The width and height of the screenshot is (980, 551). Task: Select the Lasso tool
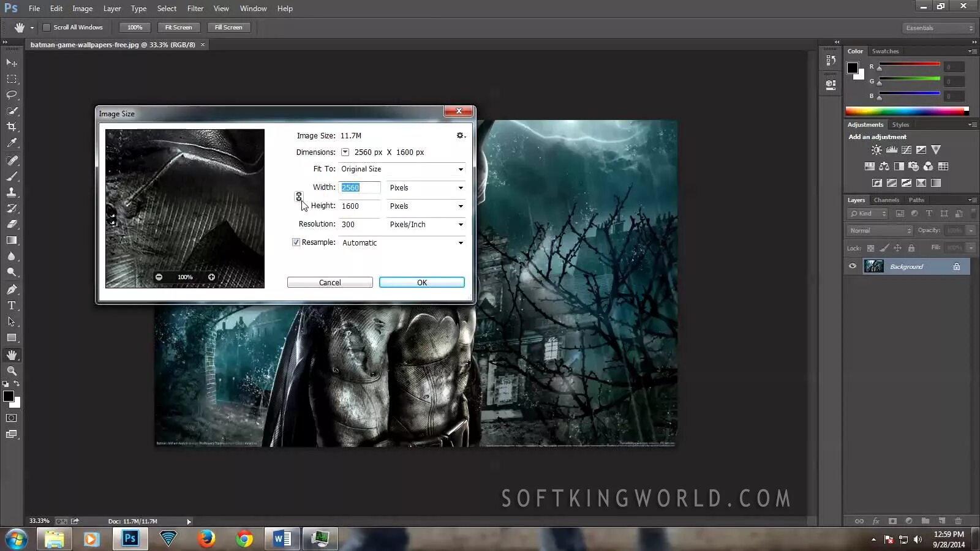pyautogui.click(x=12, y=95)
